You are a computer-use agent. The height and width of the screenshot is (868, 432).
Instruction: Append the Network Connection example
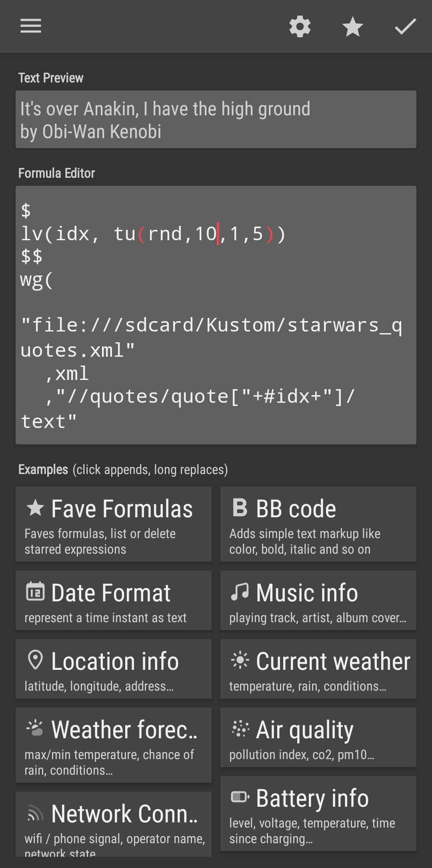[x=114, y=824]
